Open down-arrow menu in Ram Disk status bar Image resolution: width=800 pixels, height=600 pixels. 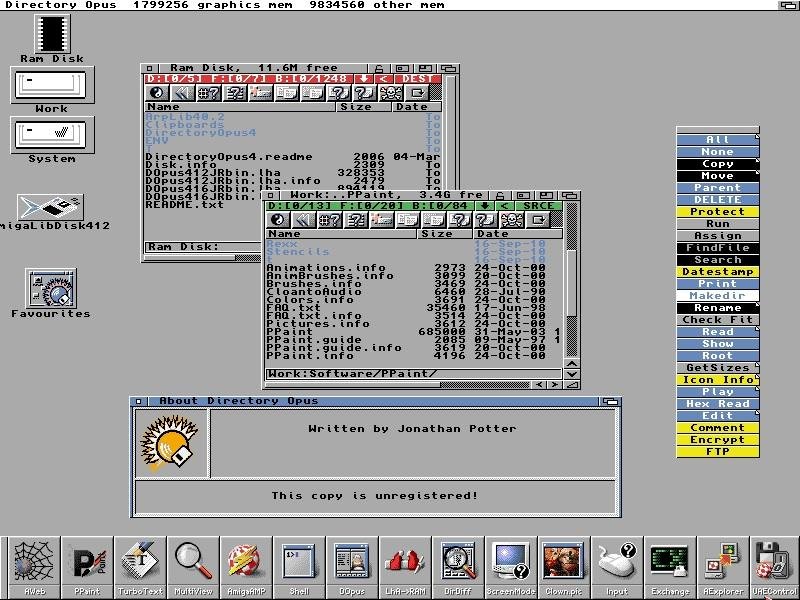click(x=363, y=79)
